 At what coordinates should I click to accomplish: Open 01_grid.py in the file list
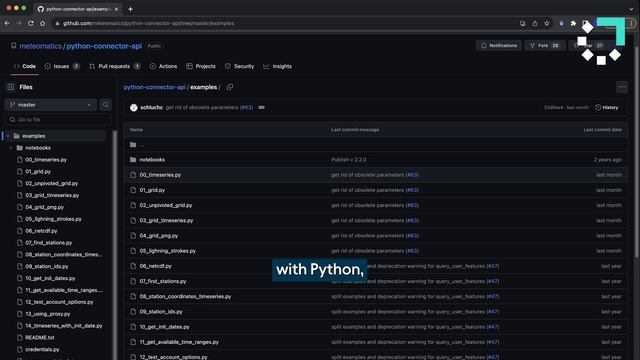(152, 190)
